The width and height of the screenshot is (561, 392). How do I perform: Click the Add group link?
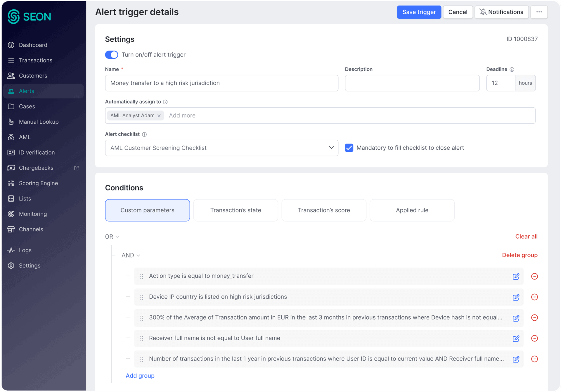tap(140, 376)
